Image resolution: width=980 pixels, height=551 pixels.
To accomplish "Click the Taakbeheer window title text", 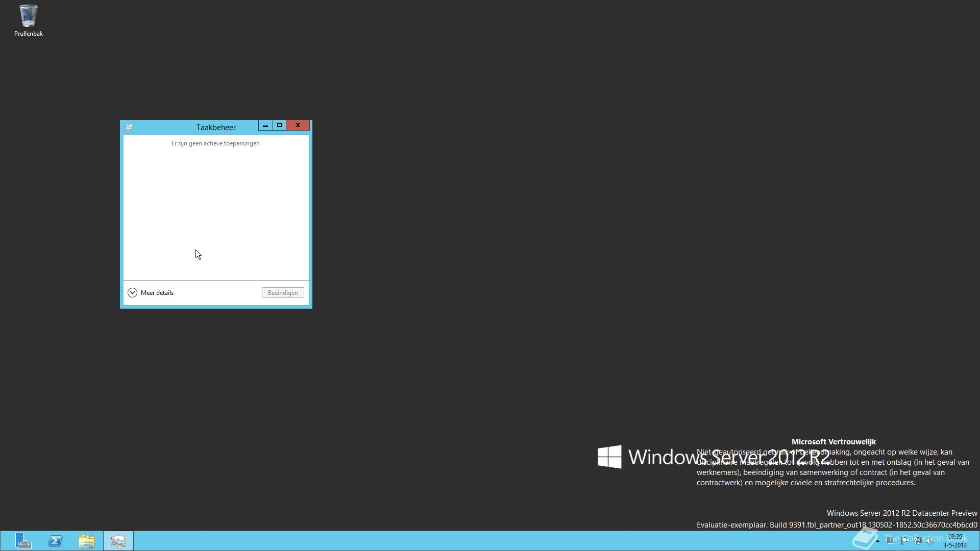I will (x=216, y=128).
